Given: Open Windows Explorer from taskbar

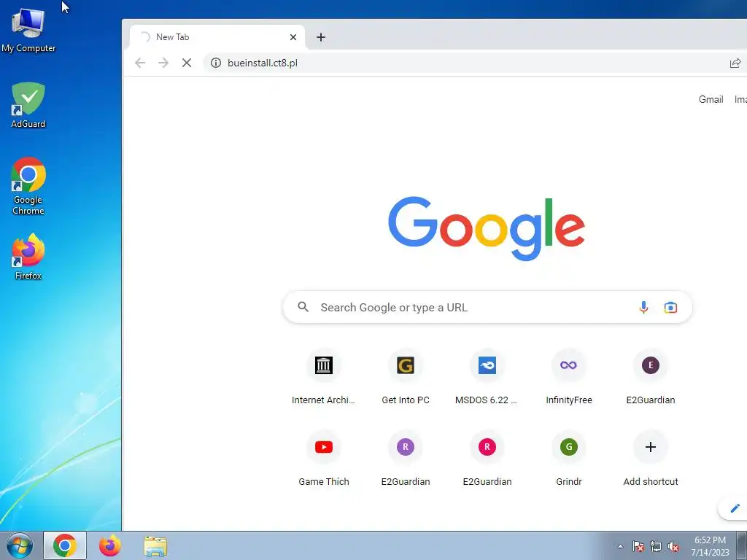Looking at the screenshot, I should point(155,545).
